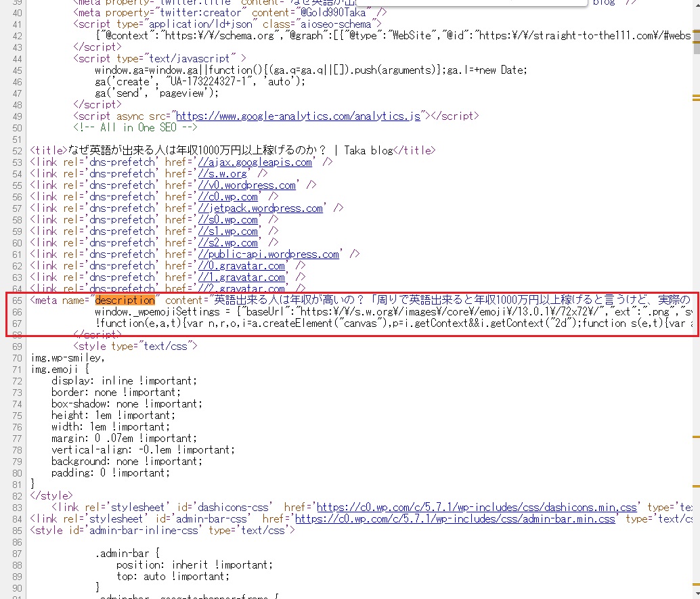
Task: Click the 'position: inherit !important;' line
Action: click(195, 565)
